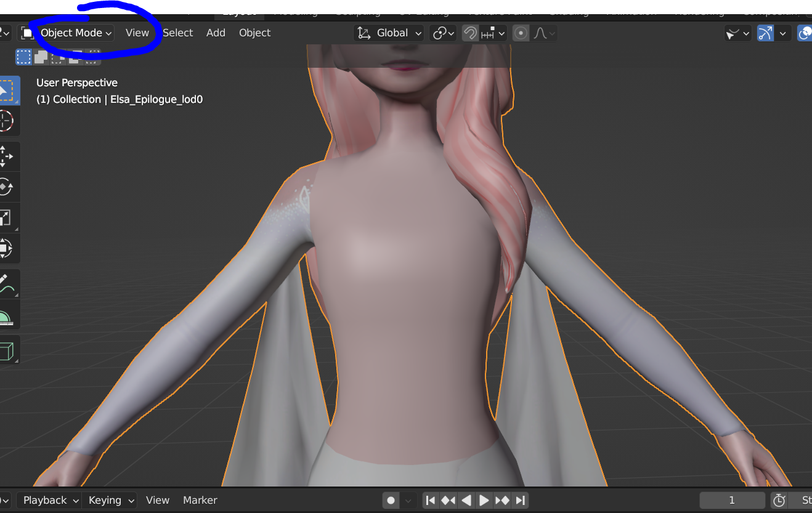This screenshot has height=513, width=812.
Task: Click the current frame number field
Action: (x=732, y=500)
